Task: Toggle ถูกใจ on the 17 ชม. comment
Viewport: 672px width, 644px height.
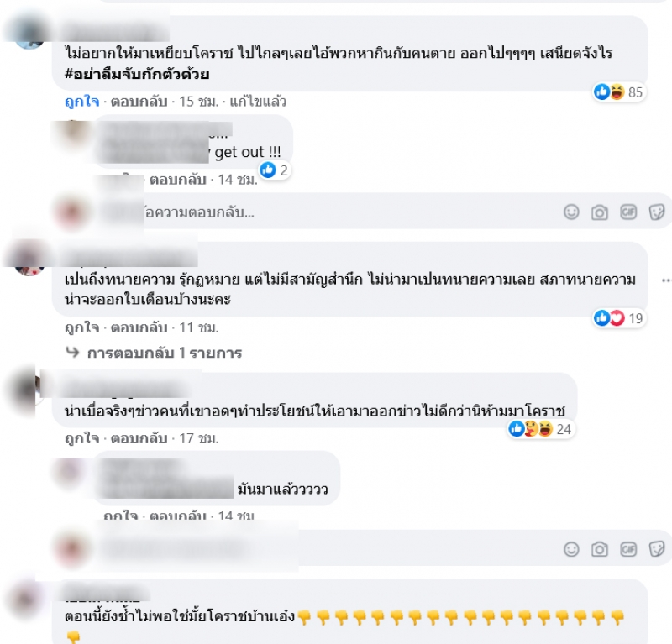Action: tap(81, 438)
